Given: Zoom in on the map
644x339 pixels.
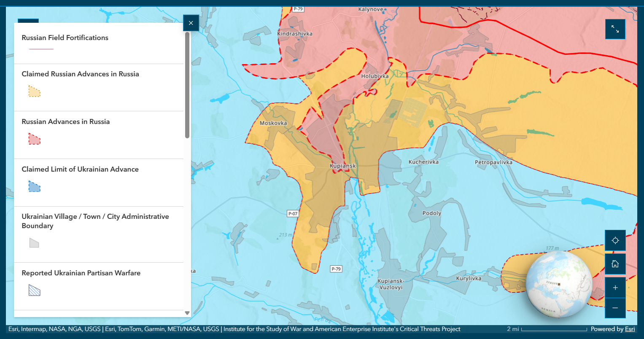Looking at the screenshot, I should click(x=615, y=288).
